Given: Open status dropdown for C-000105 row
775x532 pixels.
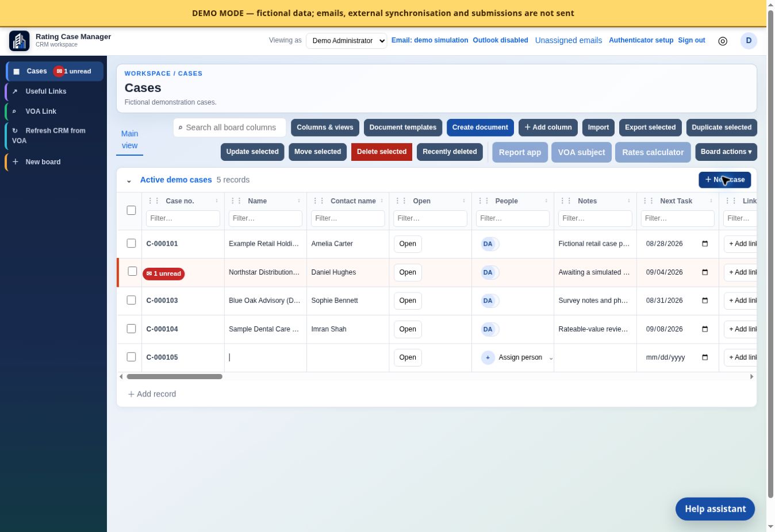Looking at the screenshot, I should tap(408, 357).
